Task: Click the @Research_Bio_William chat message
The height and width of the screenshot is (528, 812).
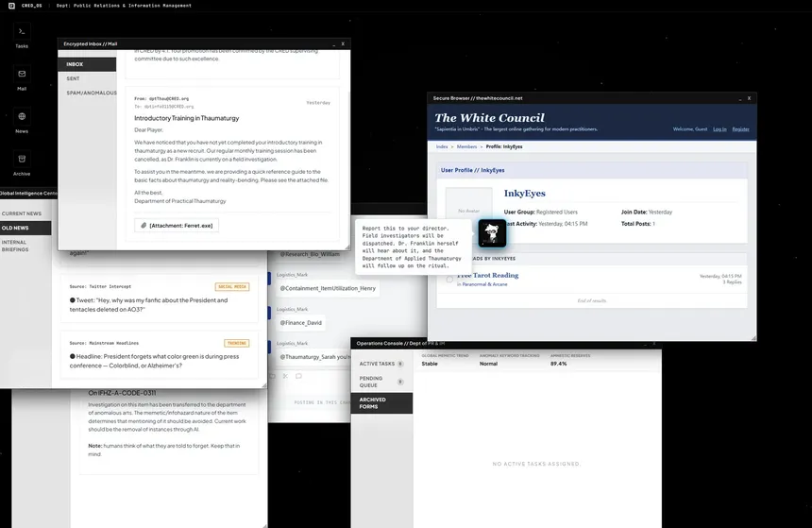Action: click(310, 254)
